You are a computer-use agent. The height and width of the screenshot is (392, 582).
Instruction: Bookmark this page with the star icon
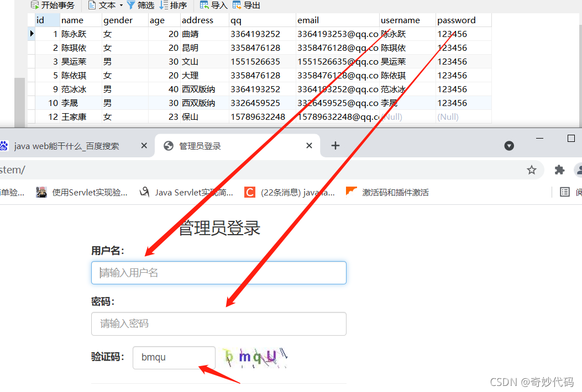point(532,170)
